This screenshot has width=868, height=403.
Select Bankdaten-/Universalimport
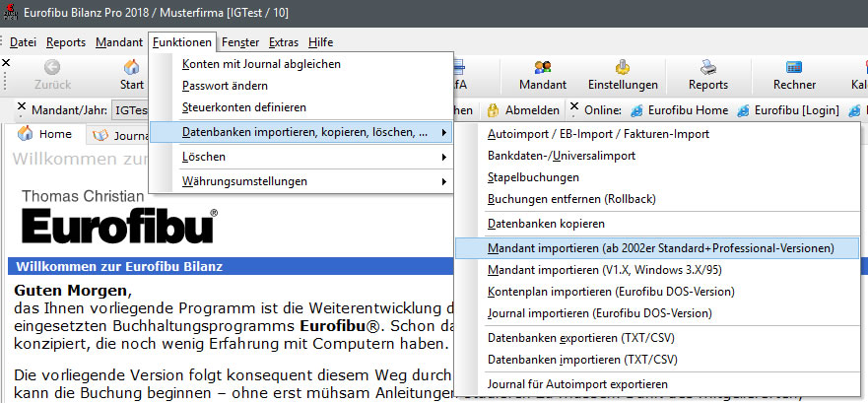[x=657, y=156]
